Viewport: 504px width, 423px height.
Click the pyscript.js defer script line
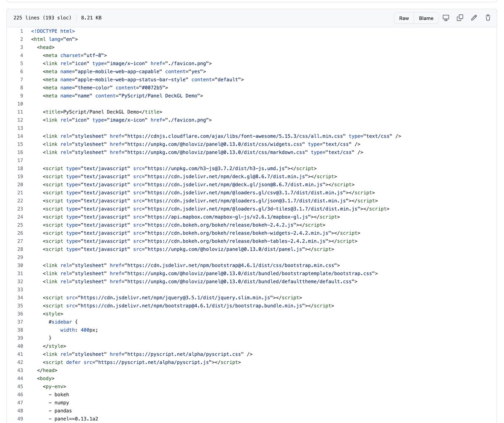142,362
